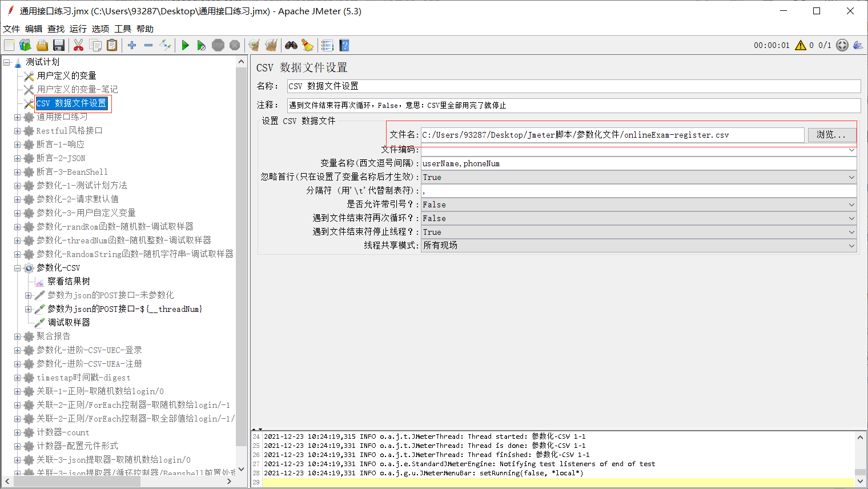Image resolution: width=868 pixels, height=489 pixels.
Task: Open the 工具 menu
Action: (123, 29)
